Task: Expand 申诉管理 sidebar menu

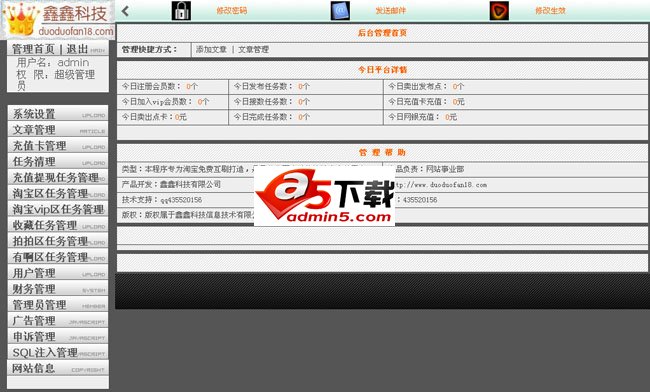Action: tap(58, 336)
